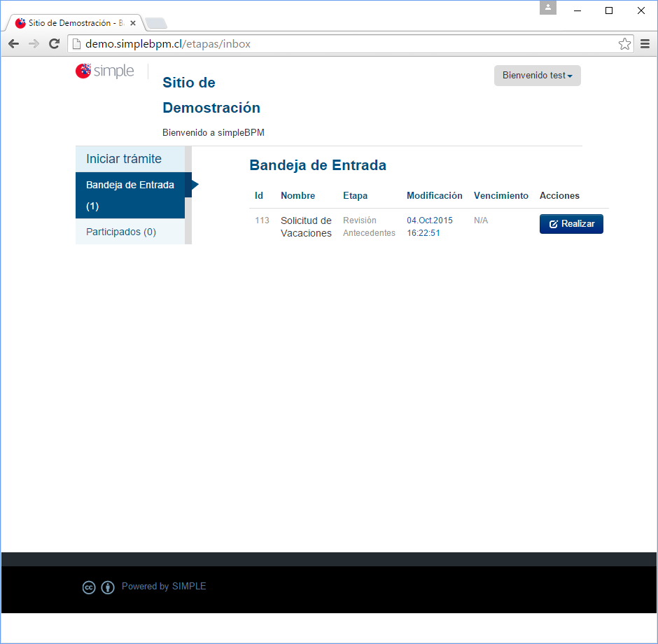
Task: Select the Sitio de Demostración browser tab
Action: click(x=75, y=23)
